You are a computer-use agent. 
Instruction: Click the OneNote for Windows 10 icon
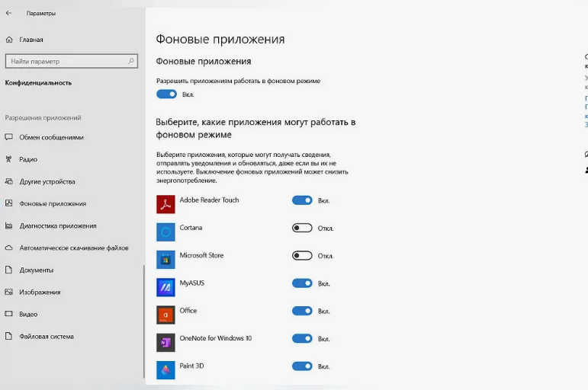pyautogui.click(x=165, y=343)
